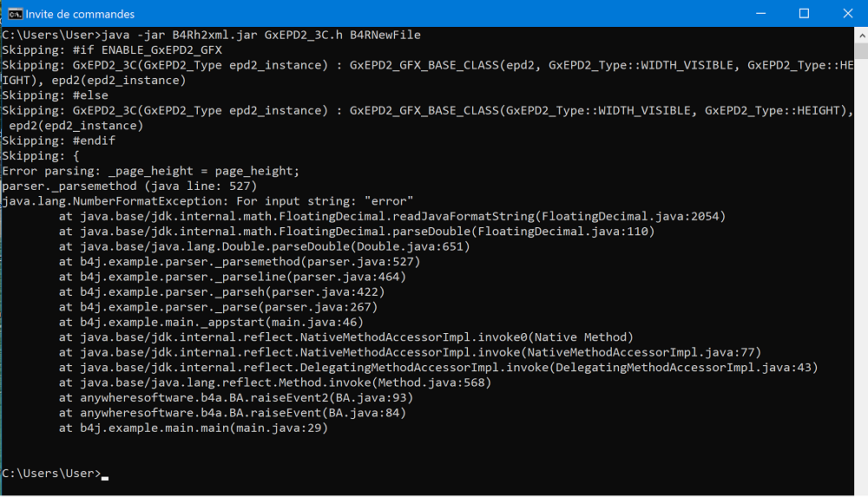The image size is (868, 497).
Task: Click the parser._parsemethod java line 527 text
Action: [129, 186]
